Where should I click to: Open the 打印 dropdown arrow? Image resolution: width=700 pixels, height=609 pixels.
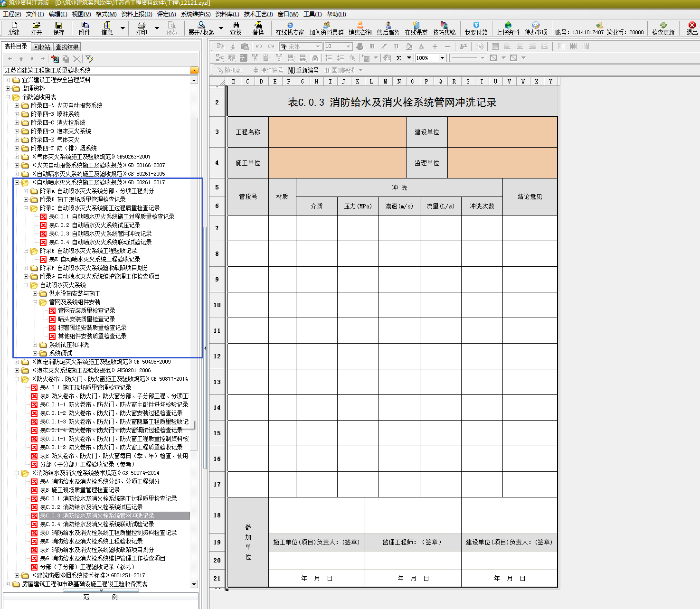[x=157, y=28]
